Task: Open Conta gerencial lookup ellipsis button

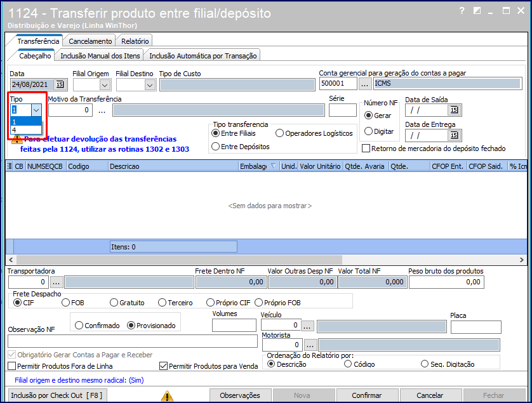Action: (365, 84)
